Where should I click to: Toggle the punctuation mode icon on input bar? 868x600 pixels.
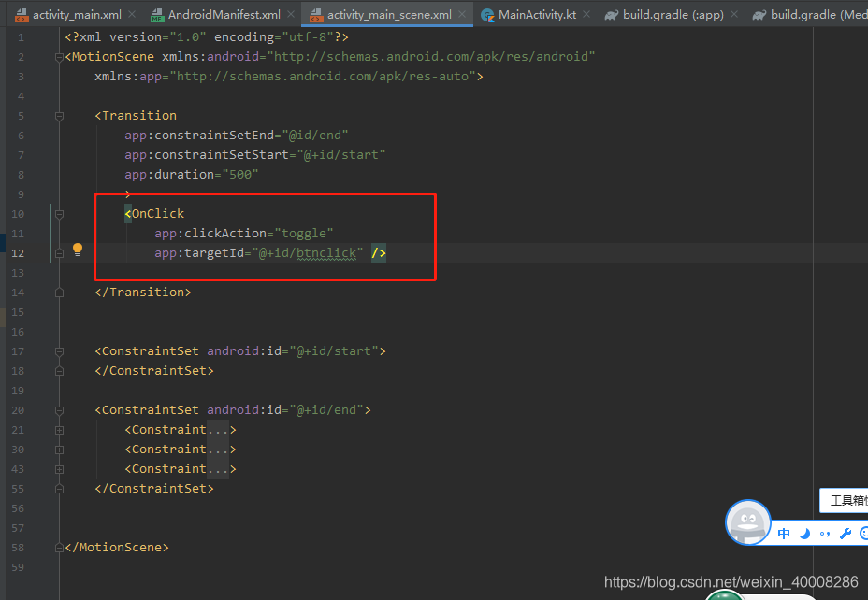pyautogui.click(x=823, y=533)
